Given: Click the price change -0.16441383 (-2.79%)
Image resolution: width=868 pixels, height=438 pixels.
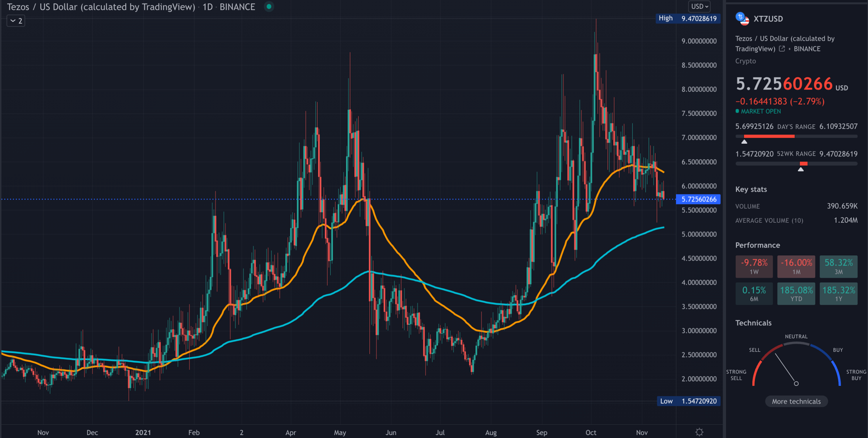Looking at the screenshot, I should 780,102.
